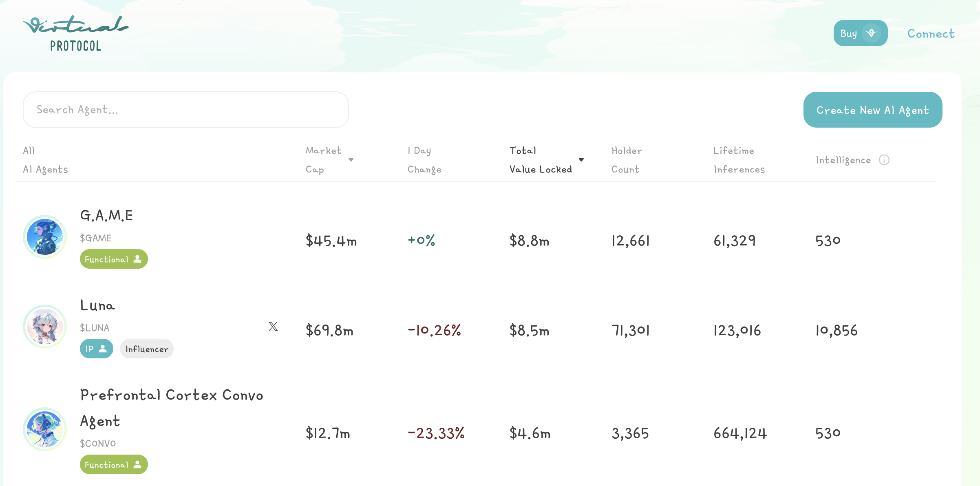The height and width of the screenshot is (486, 980).
Task: Open the Luna agent name link
Action: [97, 305]
